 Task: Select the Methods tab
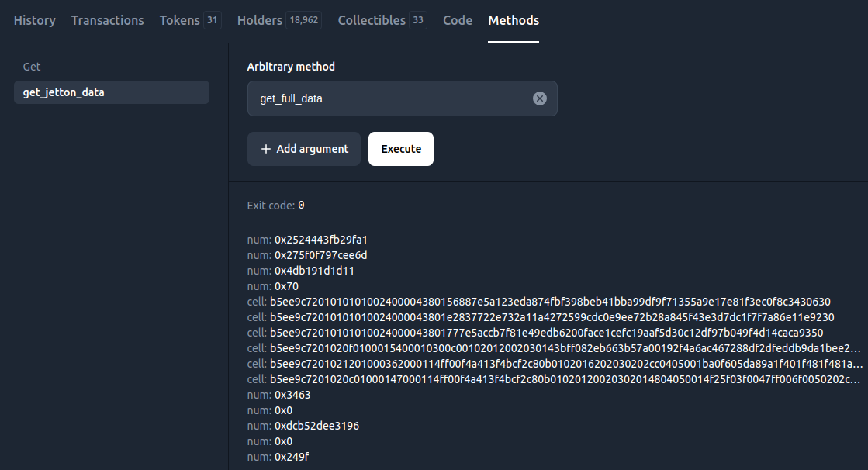point(514,20)
